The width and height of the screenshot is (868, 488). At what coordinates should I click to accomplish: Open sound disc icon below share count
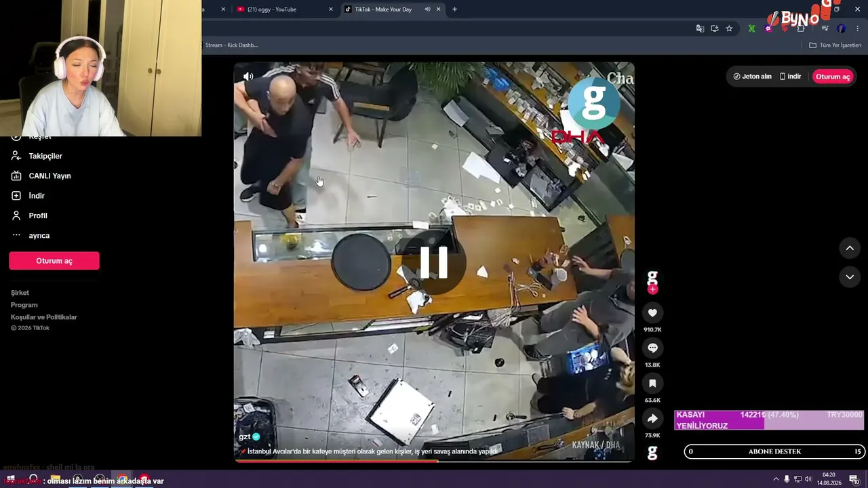click(x=652, y=453)
